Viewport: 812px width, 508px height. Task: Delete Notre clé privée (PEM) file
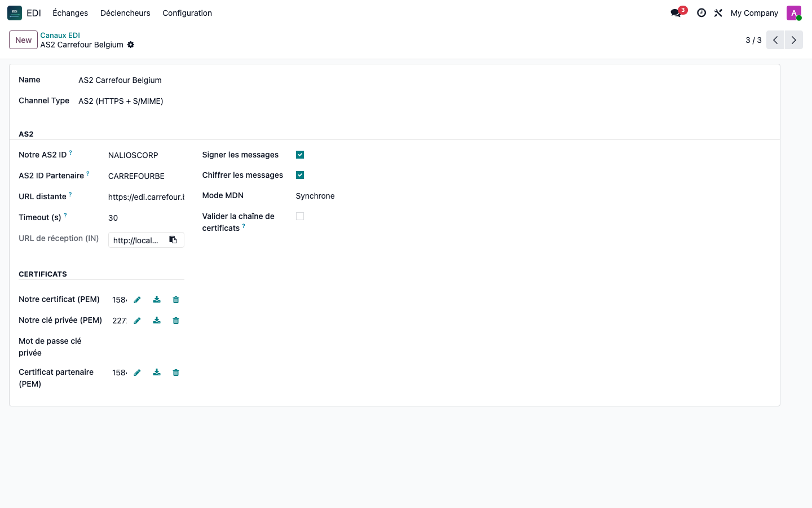point(176,321)
